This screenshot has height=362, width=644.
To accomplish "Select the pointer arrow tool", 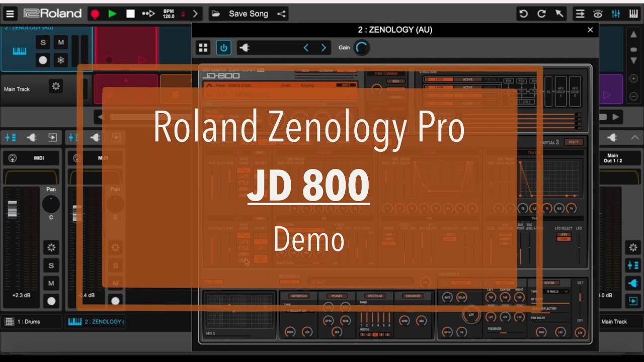I will 559,14.
